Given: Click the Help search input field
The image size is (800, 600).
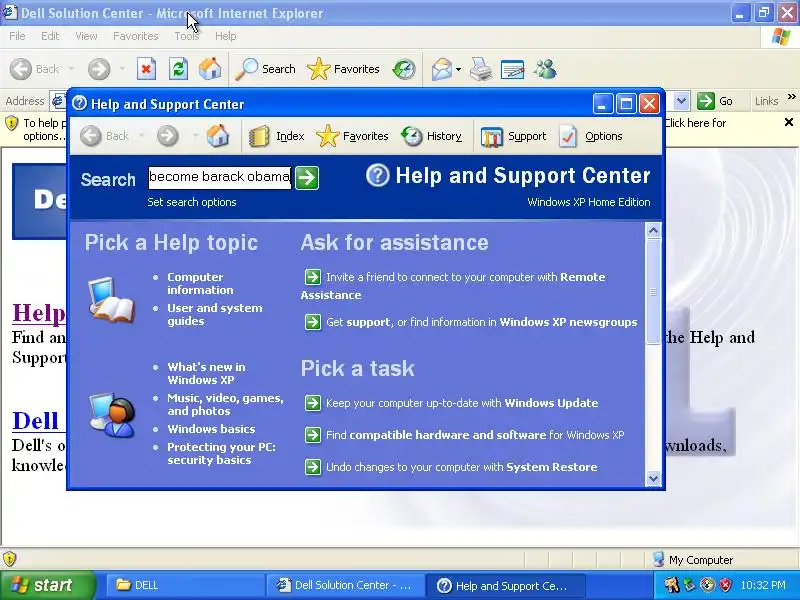Looking at the screenshot, I should 219,178.
